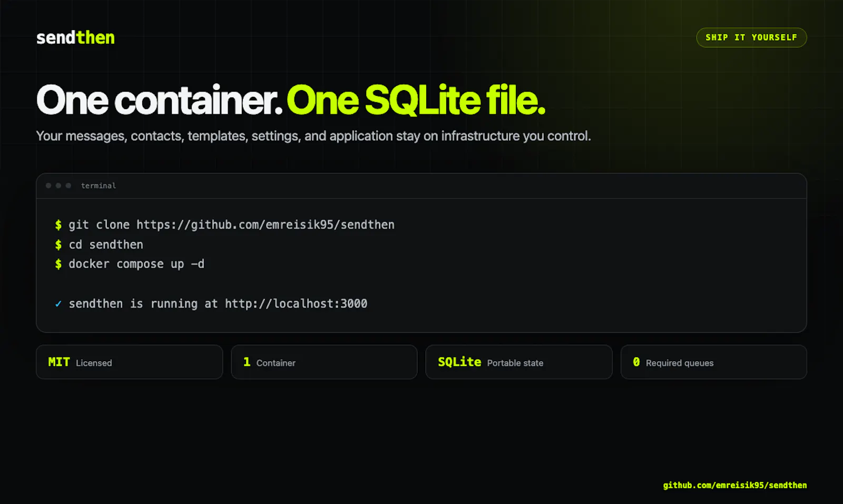Click the 'One SQLite file.' green headline
Image resolution: width=843 pixels, height=504 pixels.
(416, 100)
